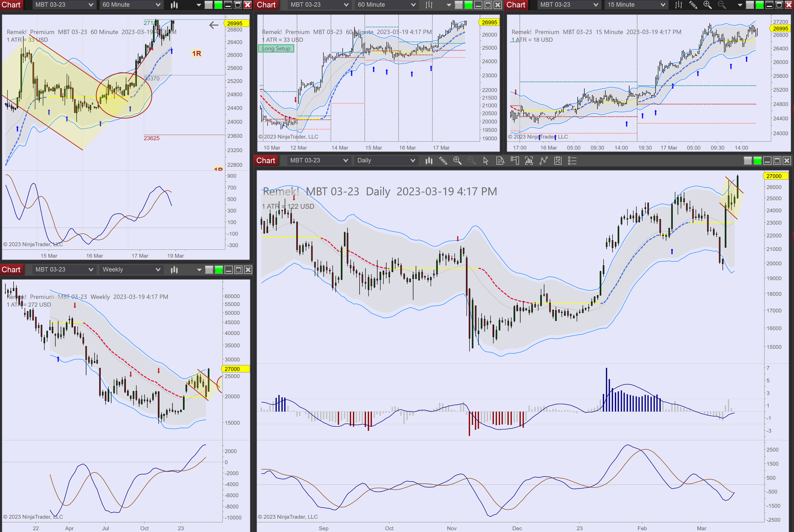The height and width of the screenshot is (532, 794).
Task: Open the 15 Minute interval dropdown
Action: point(636,5)
